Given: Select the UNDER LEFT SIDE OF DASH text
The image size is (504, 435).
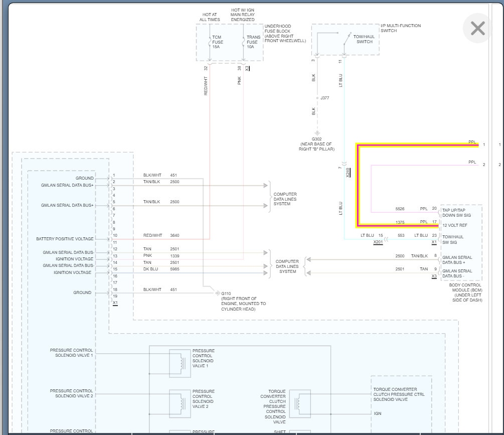Looking at the screenshot, I should pyautogui.click(x=467, y=298).
